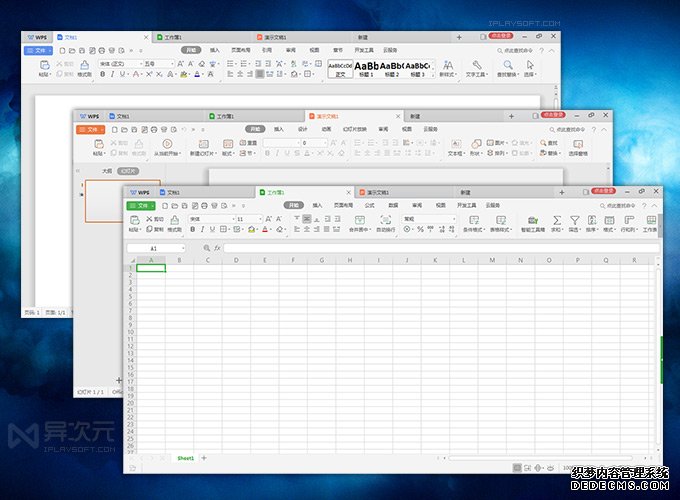Click the AutoSum sigma icon

[x=557, y=220]
